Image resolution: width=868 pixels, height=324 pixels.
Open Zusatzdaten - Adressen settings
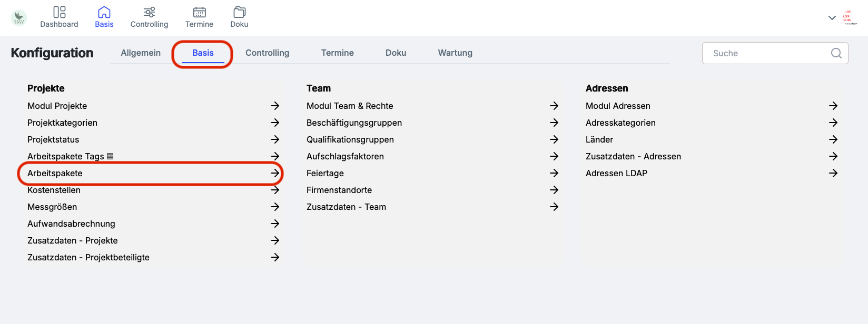(633, 156)
